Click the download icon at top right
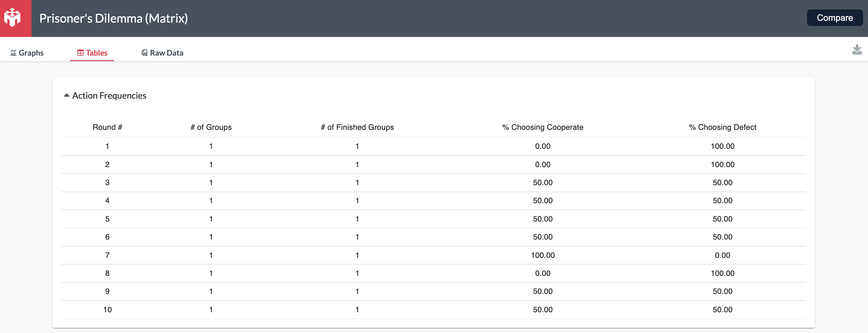The width and height of the screenshot is (868, 333). pyautogui.click(x=857, y=50)
